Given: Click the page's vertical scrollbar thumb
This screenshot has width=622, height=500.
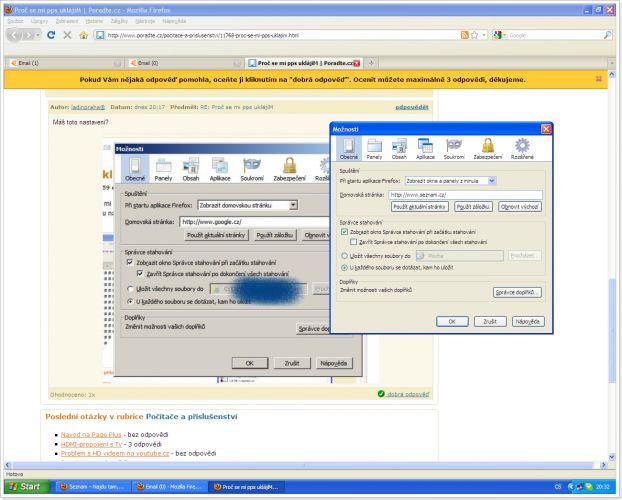Looking at the screenshot, I should [x=612, y=330].
